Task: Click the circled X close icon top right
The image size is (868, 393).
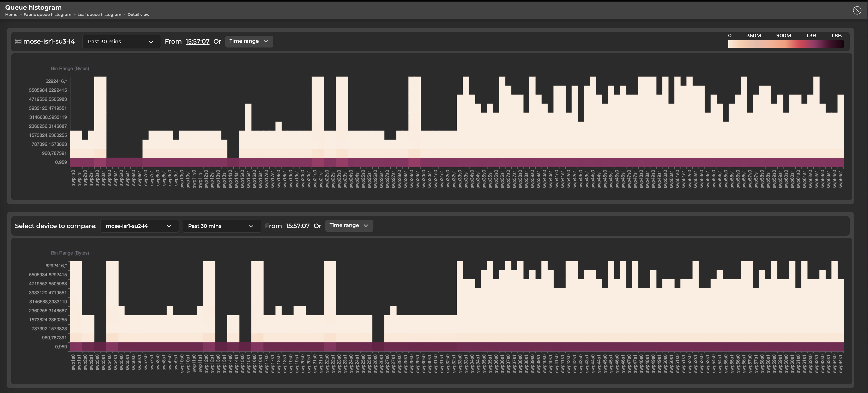Action: [857, 10]
